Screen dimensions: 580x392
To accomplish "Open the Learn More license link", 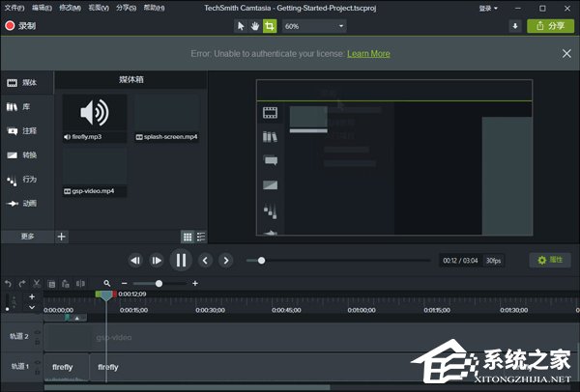I will tap(368, 54).
